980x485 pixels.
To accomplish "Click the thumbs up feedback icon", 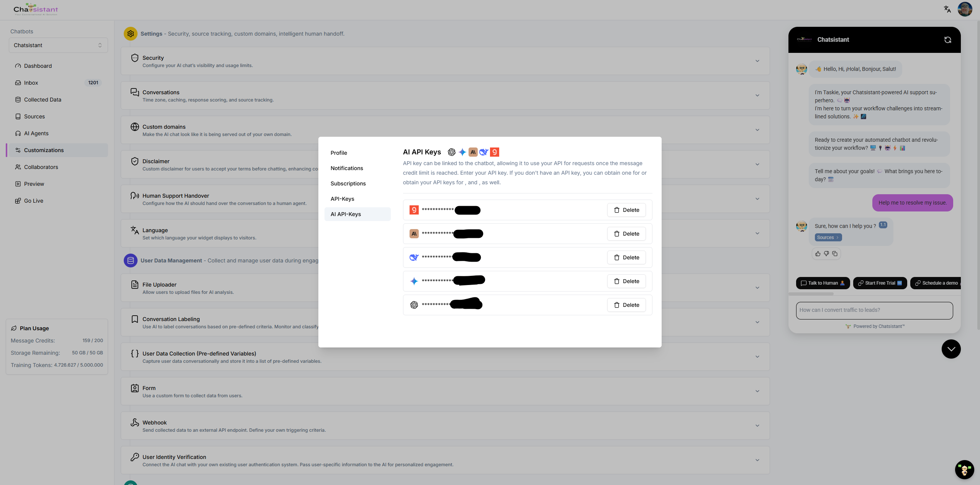I will pos(818,254).
